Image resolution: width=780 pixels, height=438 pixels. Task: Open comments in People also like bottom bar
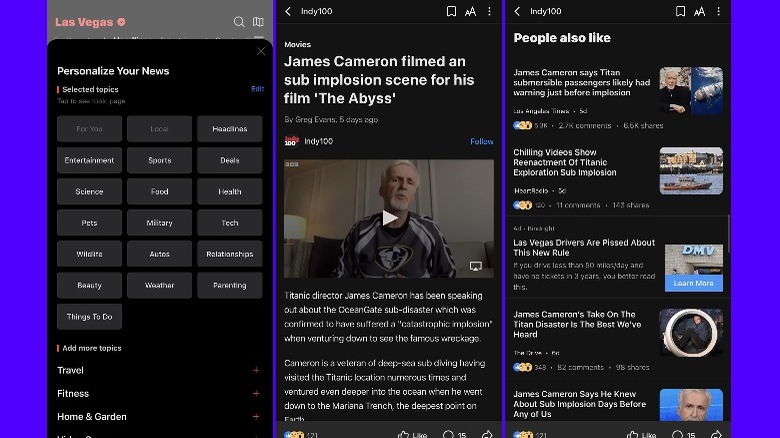point(683,435)
